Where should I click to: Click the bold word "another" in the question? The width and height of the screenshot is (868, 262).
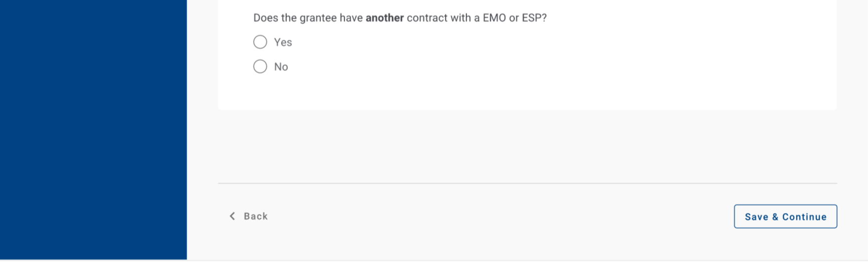pos(385,18)
